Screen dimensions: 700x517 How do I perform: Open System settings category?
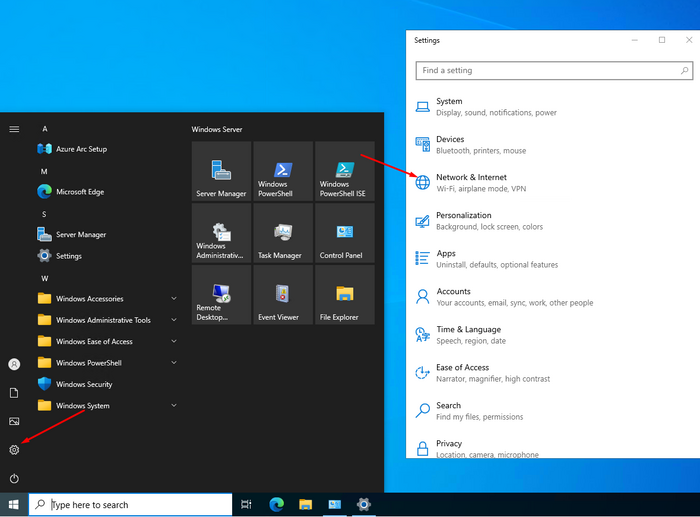pos(553,107)
